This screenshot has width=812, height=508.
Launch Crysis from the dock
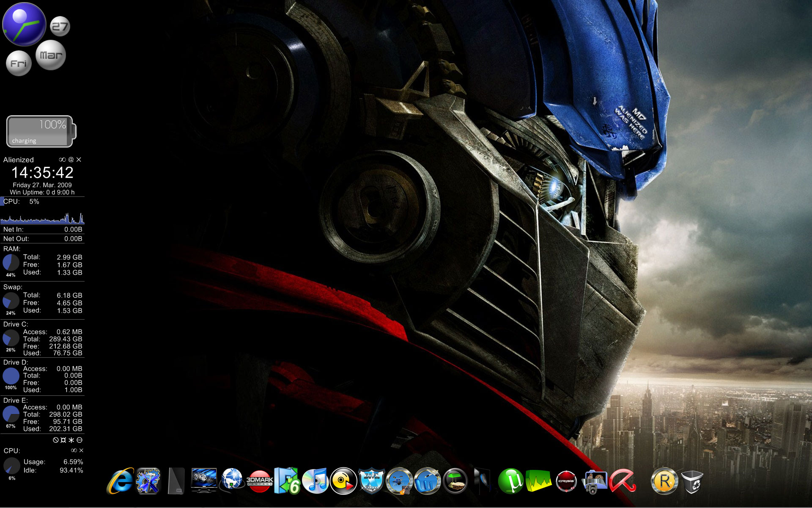(x=566, y=481)
